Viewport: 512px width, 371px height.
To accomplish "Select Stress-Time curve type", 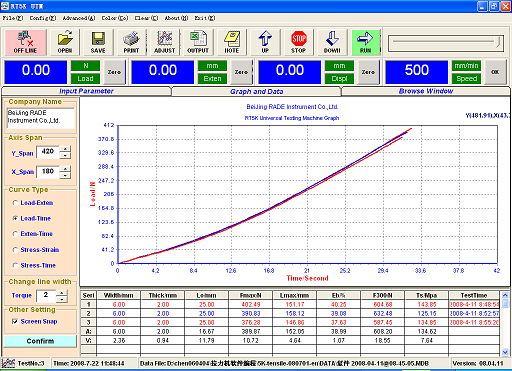I will [34, 265].
